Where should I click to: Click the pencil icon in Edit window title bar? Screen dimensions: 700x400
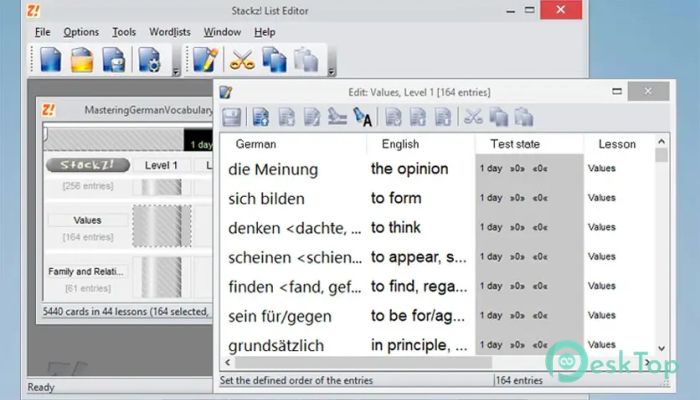coord(226,92)
